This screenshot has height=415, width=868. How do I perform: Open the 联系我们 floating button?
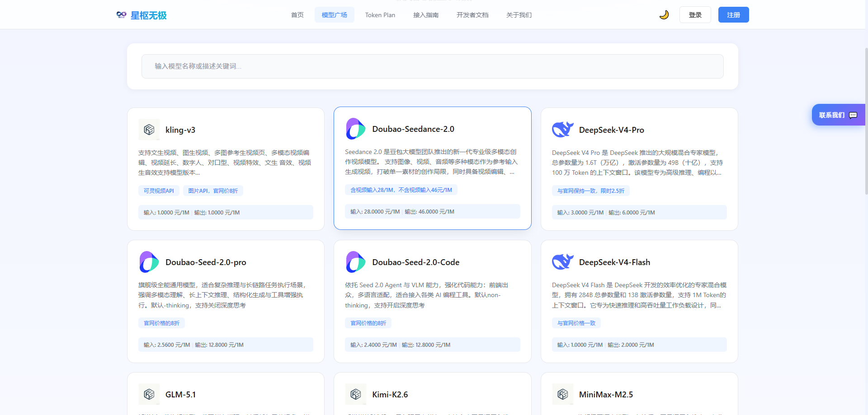click(839, 115)
